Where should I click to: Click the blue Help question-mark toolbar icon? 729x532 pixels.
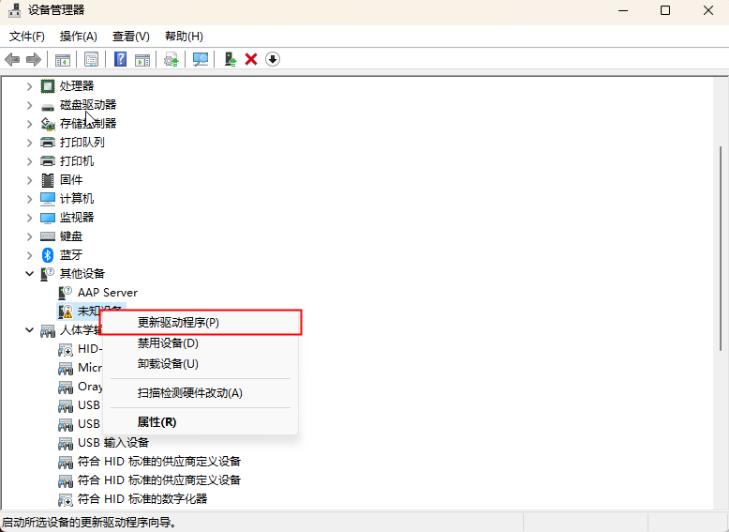(x=121, y=60)
